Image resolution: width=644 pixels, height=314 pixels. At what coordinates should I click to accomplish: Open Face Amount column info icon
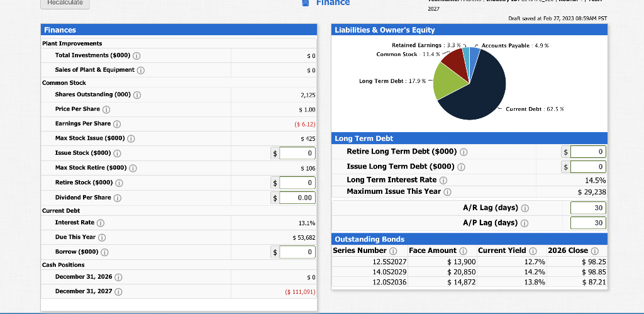coord(463,251)
